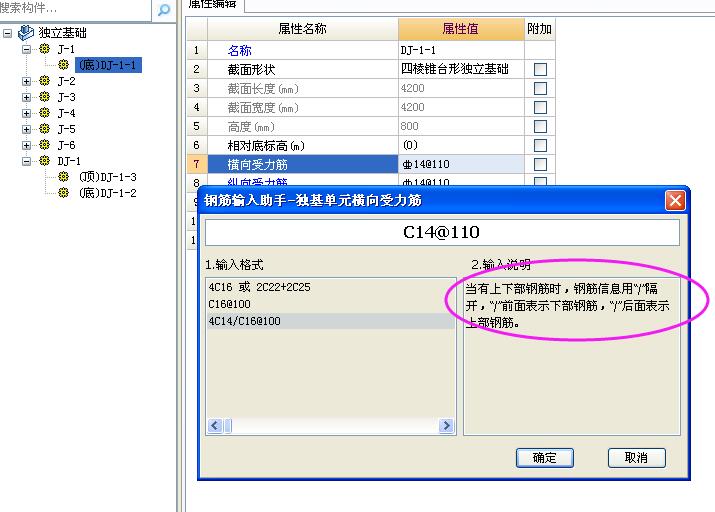Expand the J-5 tree node

pos(26,129)
